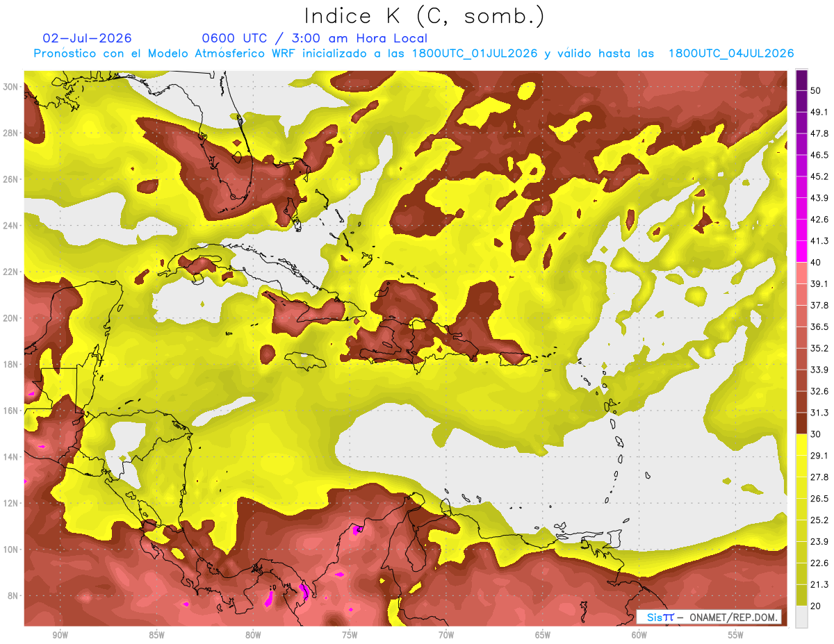Select the '21.3' color scale value
The image size is (834, 644).
819,584
